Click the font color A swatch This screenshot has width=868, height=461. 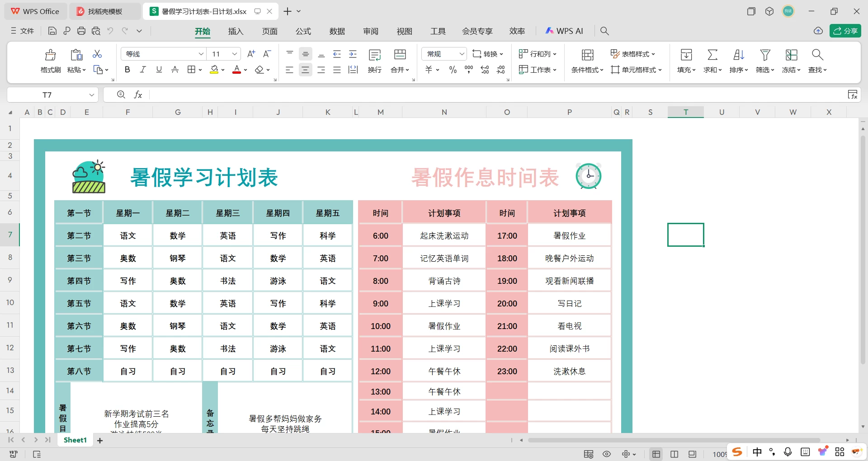tap(236, 70)
